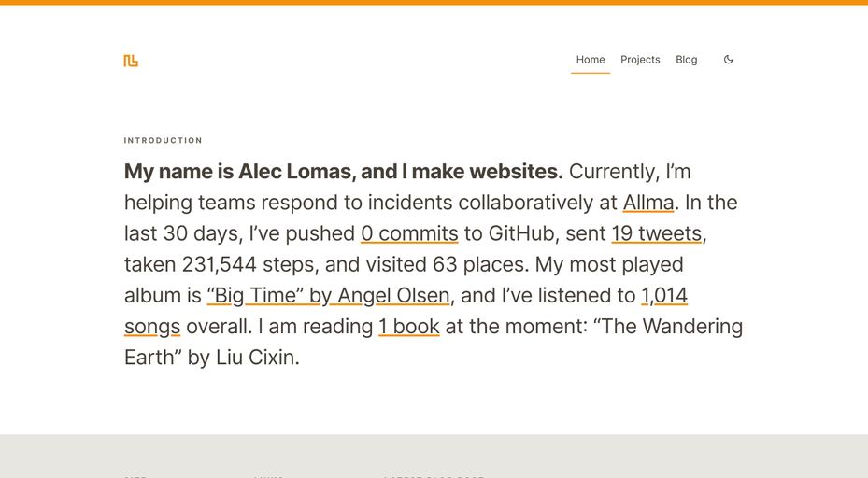The height and width of the screenshot is (478, 868).
Task: Click the "19 tweets" link
Action: (x=657, y=233)
